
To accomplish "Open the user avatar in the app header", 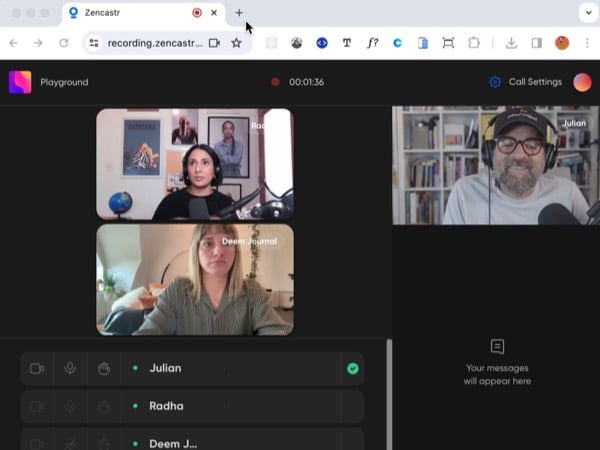I will point(582,82).
